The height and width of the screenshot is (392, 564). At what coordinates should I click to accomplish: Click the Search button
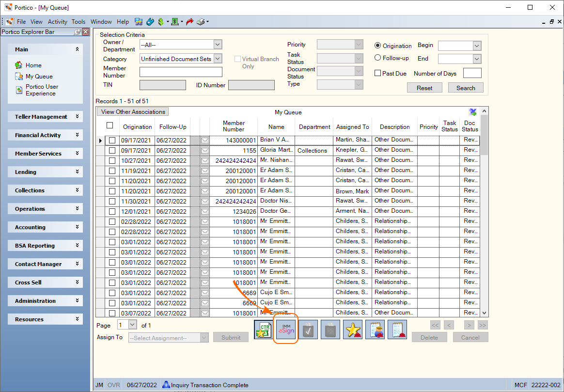coord(466,88)
